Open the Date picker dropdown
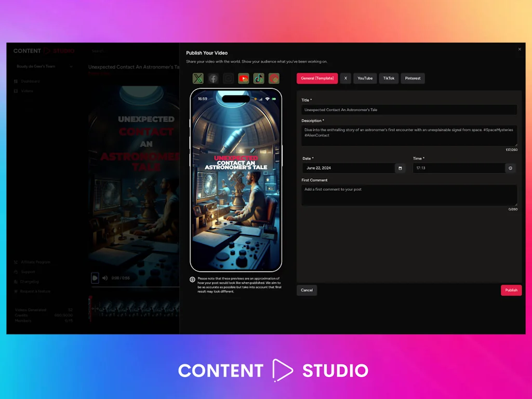The image size is (532, 399). click(x=348, y=168)
